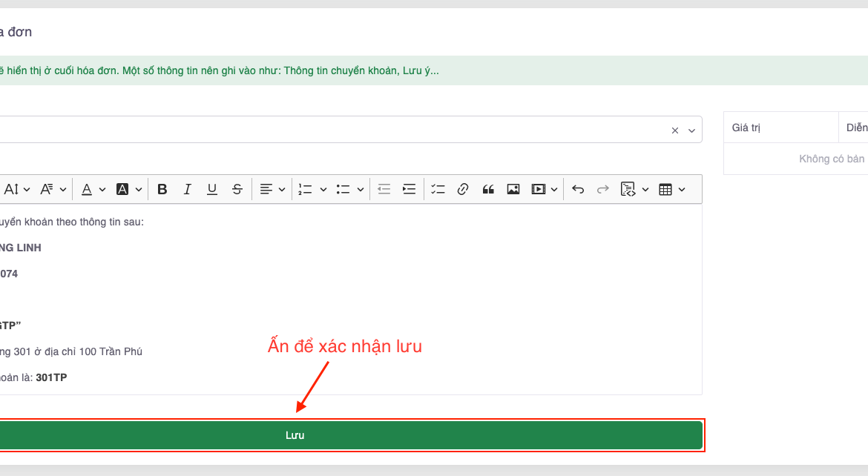This screenshot has width=868, height=476.
Task: Apply strikethrough to text
Action: [237, 189]
